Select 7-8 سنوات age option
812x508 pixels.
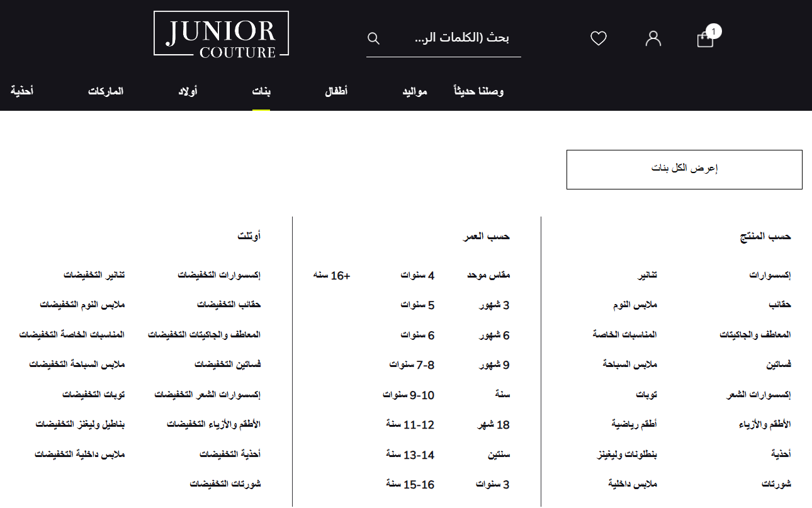click(x=412, y=365)
